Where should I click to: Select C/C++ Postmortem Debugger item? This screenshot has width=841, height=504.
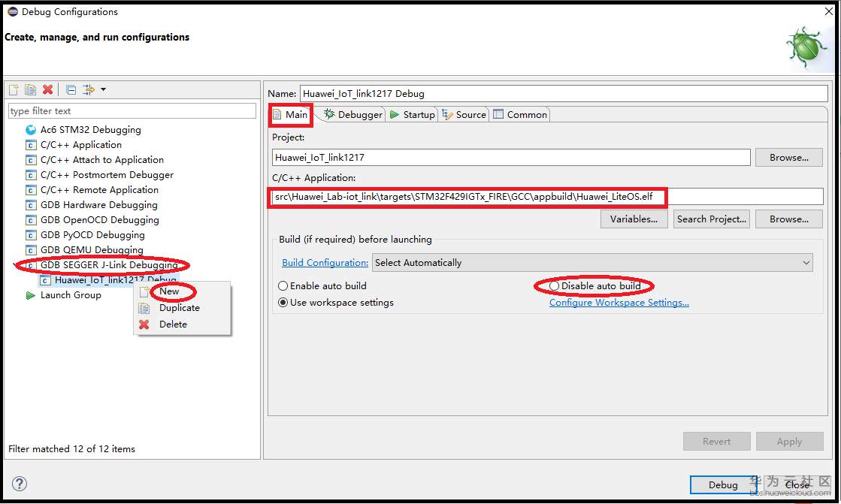coord(107,175)
